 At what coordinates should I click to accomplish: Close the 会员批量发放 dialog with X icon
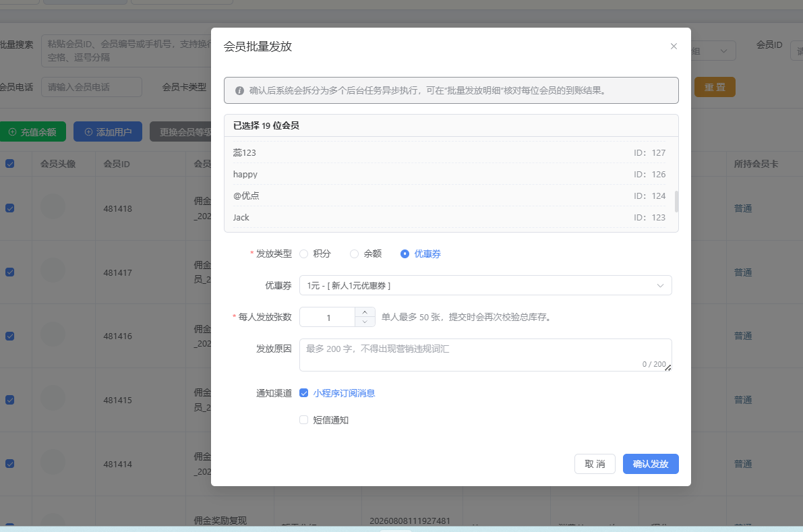[x=674, y=46]
